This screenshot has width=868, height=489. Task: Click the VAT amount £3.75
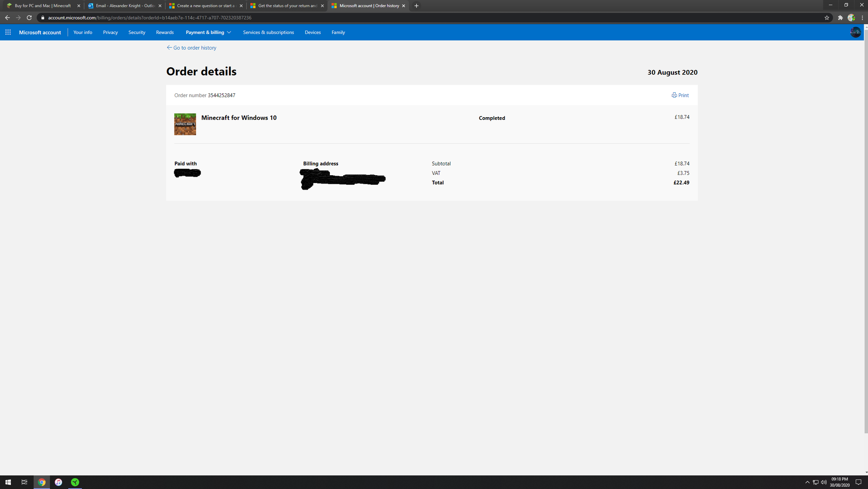tap(683, 173)
